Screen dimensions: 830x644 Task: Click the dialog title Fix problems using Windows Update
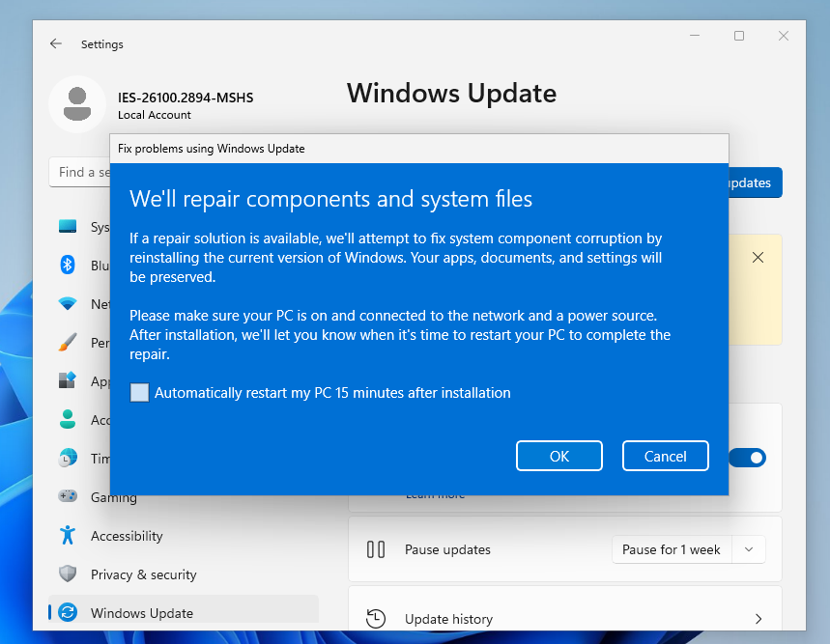(212, 149)
